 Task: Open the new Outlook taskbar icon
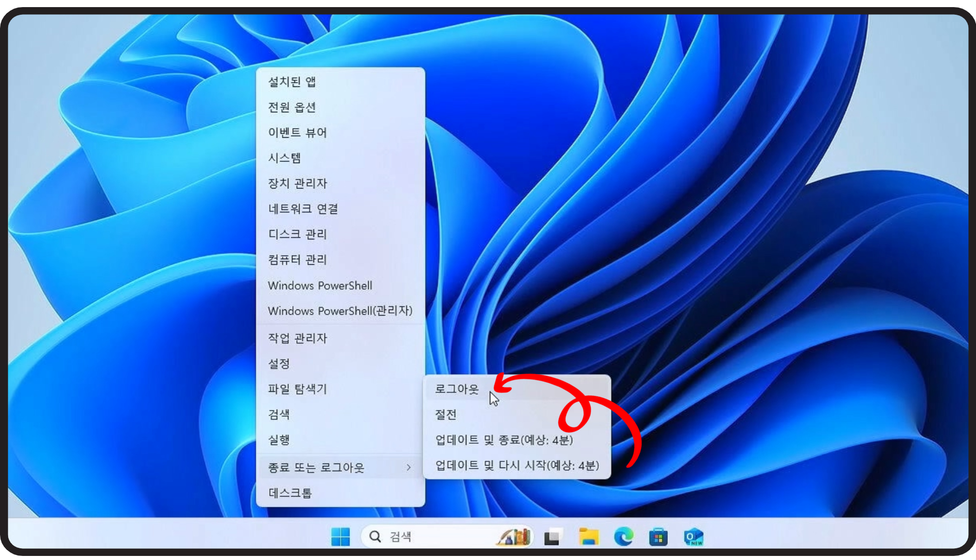(x=693, y=537)
